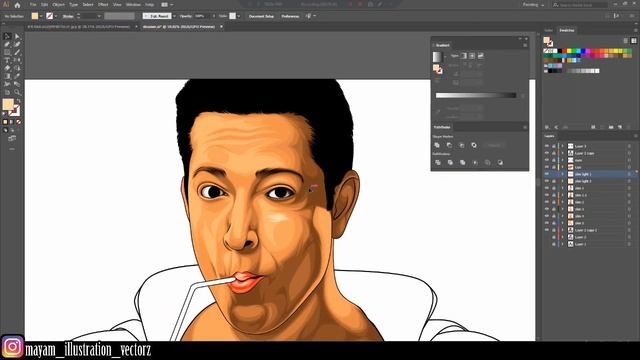Switch to the Color panel tab
The image size is (640, 360).
(549, 30)
